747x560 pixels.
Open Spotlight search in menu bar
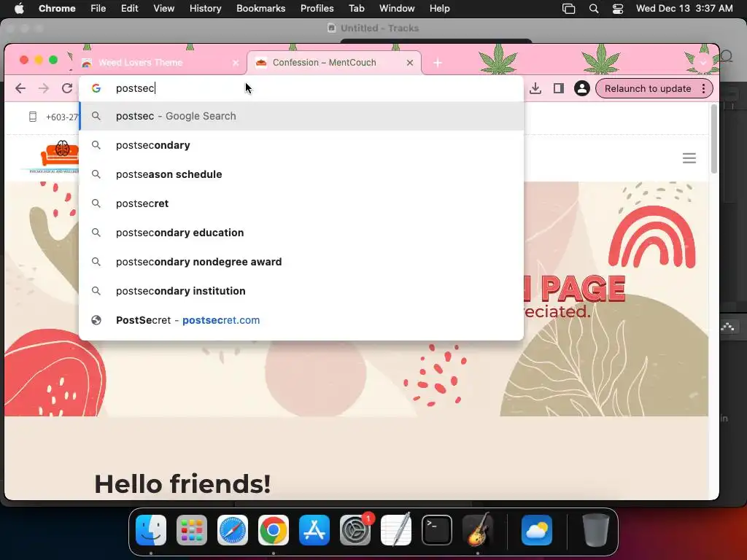[x=594, y=9]
